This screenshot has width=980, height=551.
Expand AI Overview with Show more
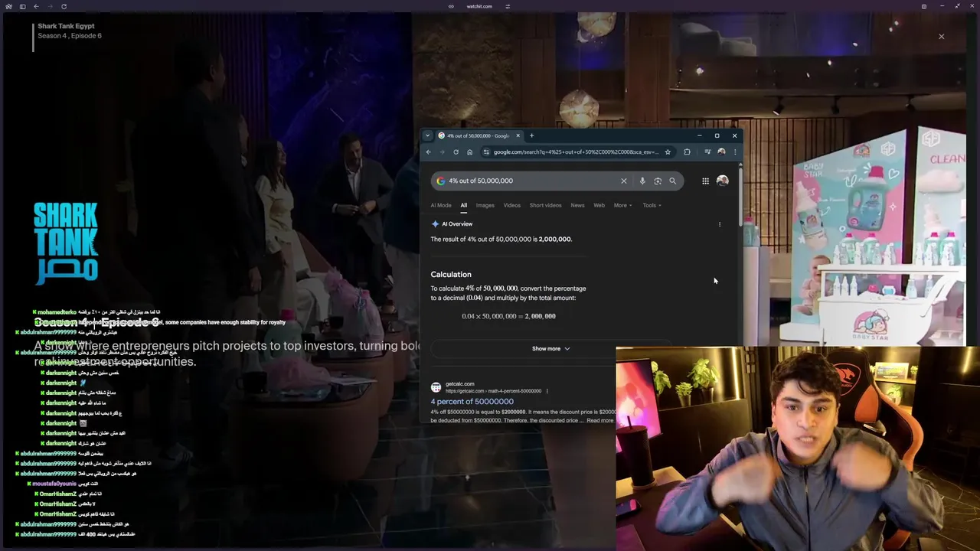pyautogui.click(x=550, y=348)
